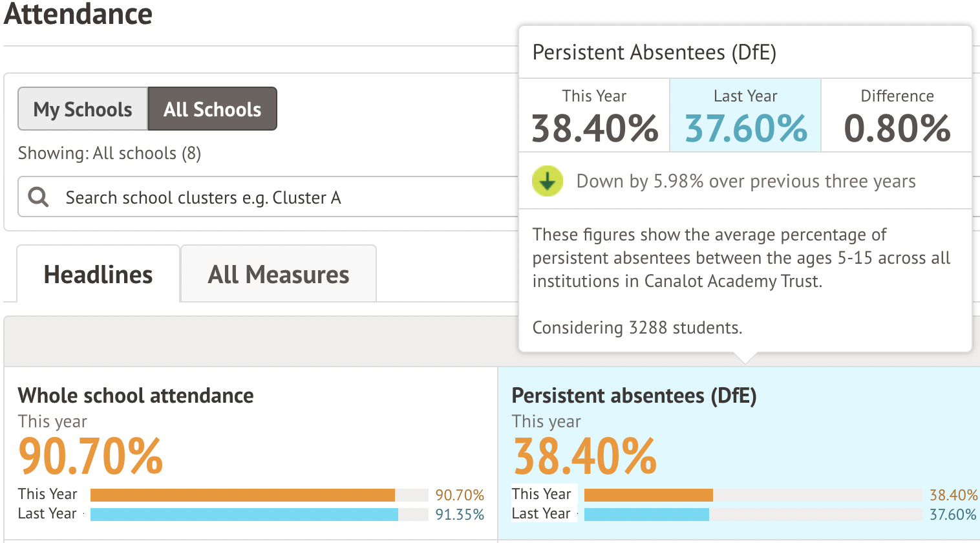980x543 pixels.
Task: Open the Whole school attendance card title
Action: tap(136, 396)
